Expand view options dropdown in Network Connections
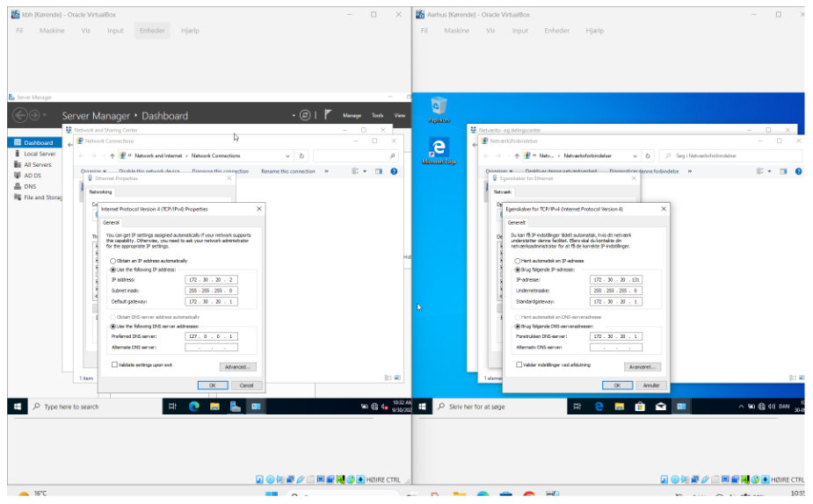The height and width of the screenshot is (504, 813). [365, 171]
